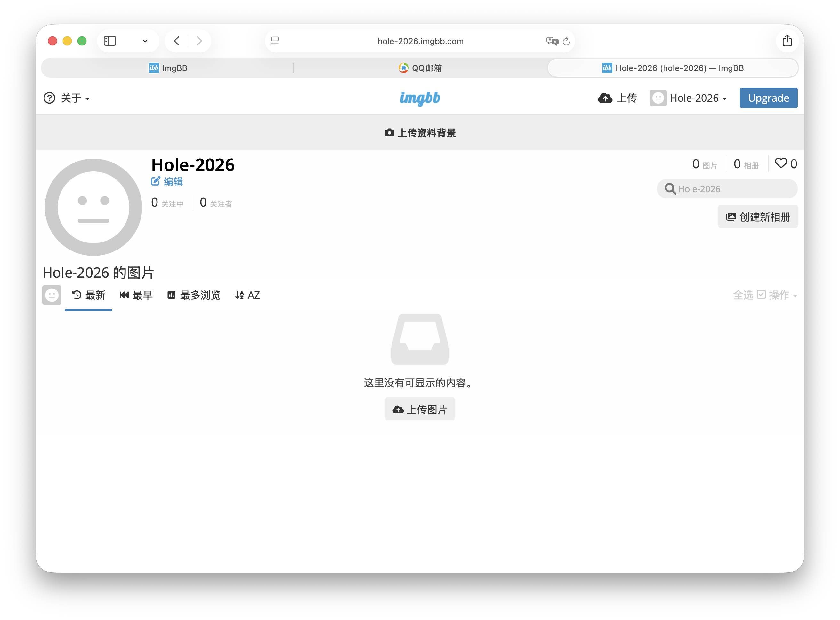Switch to the 最早 sorting tab
This screenshot has width=840, height=620.
point(136,295)
